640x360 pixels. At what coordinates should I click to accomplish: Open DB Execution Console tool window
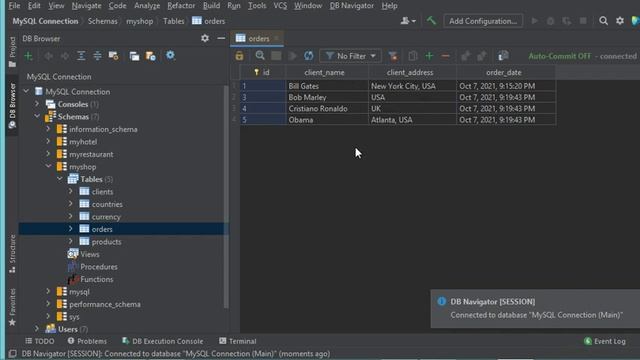coord(162,341)
